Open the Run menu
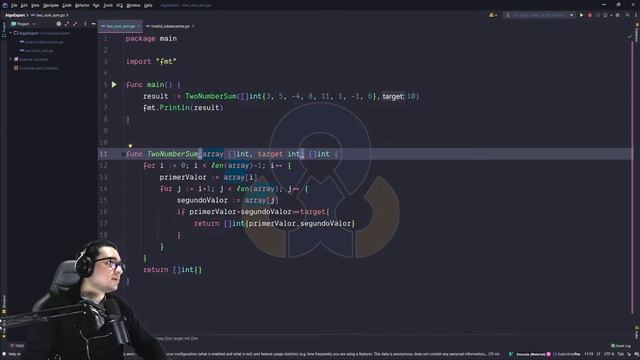This screenshot has width=640, height=360. tap(96, 5)
